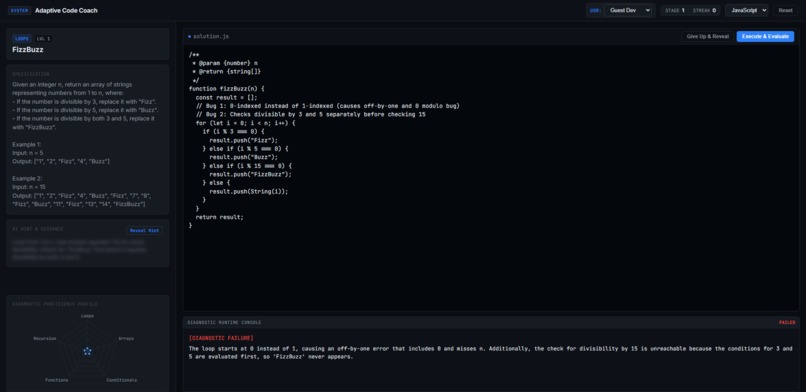Click the Conditionals axis label on radar chart
806x392 pixels.
click(122, 380)
